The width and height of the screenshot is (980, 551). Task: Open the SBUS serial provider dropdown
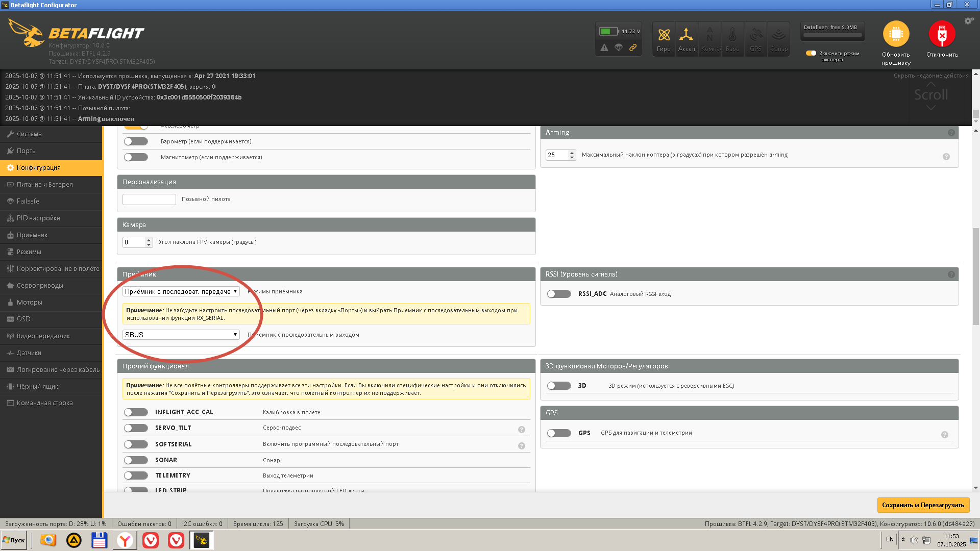tap(181, 335)
